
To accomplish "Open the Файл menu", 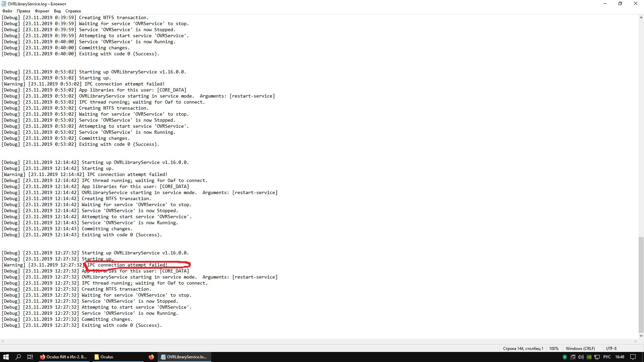I will 7,11.
